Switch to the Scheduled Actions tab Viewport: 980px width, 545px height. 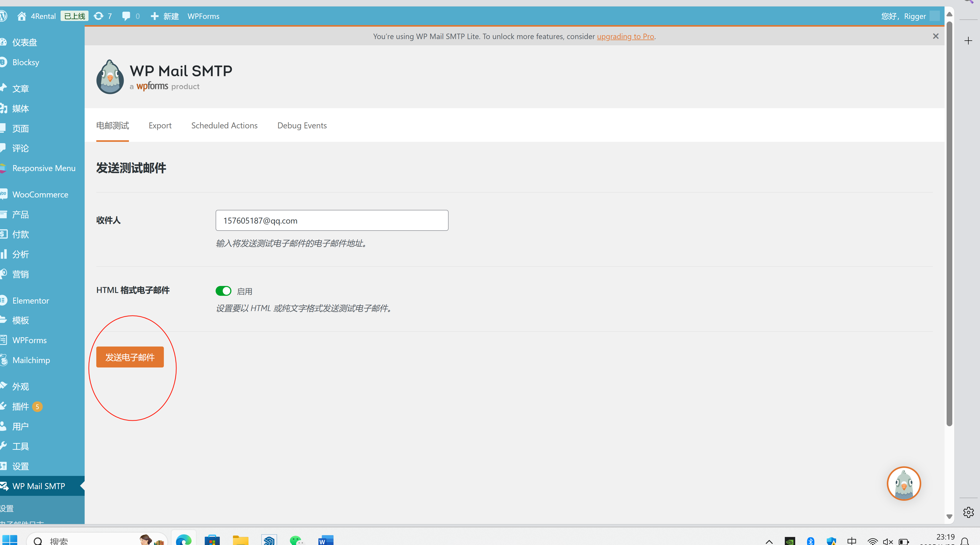[x=224, y=126]
